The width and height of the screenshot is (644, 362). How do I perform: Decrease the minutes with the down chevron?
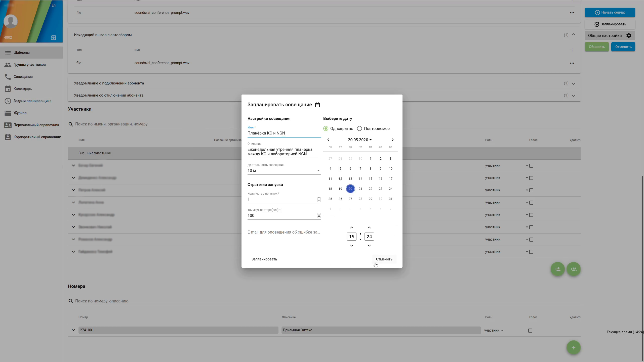pos(369,246)
